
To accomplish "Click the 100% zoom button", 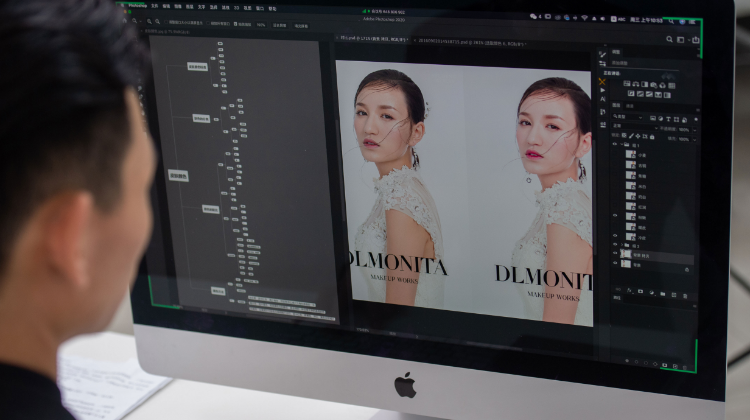I will [261, 25].
